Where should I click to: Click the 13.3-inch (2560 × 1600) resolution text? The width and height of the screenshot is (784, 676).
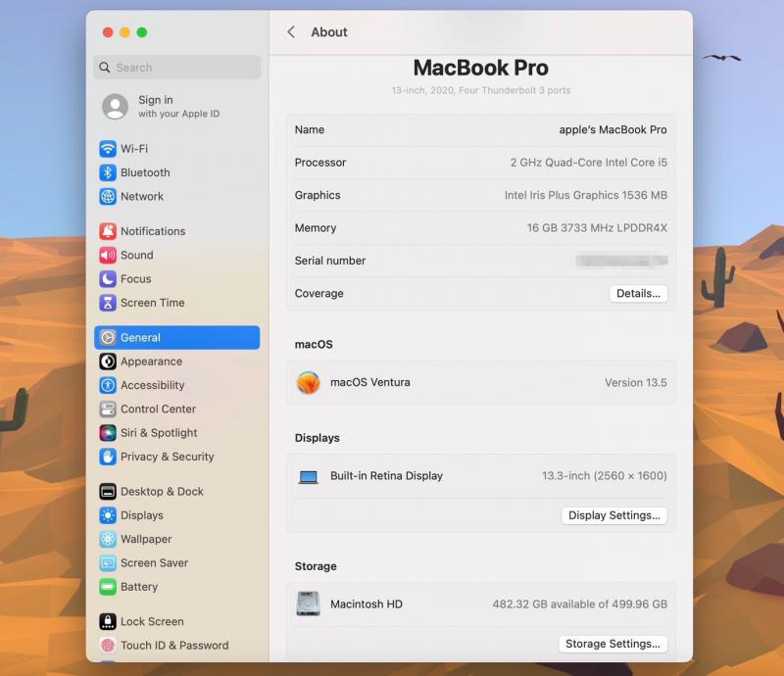pos(605,476)
